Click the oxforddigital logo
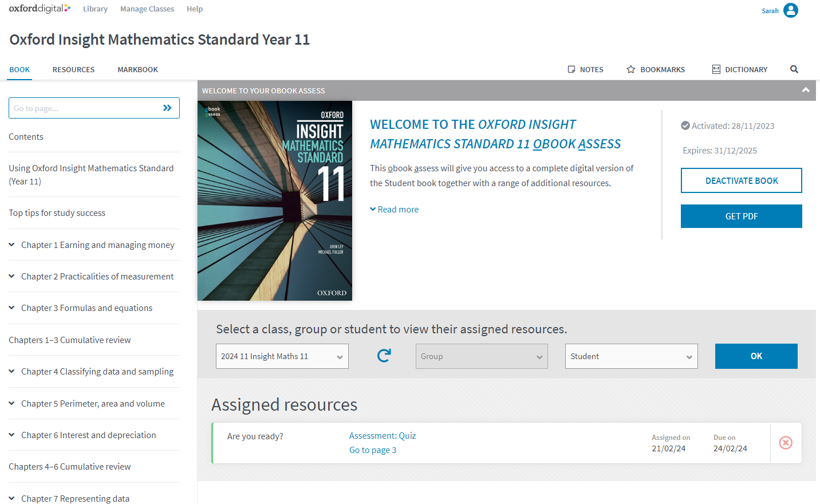 tap(40, 9)
